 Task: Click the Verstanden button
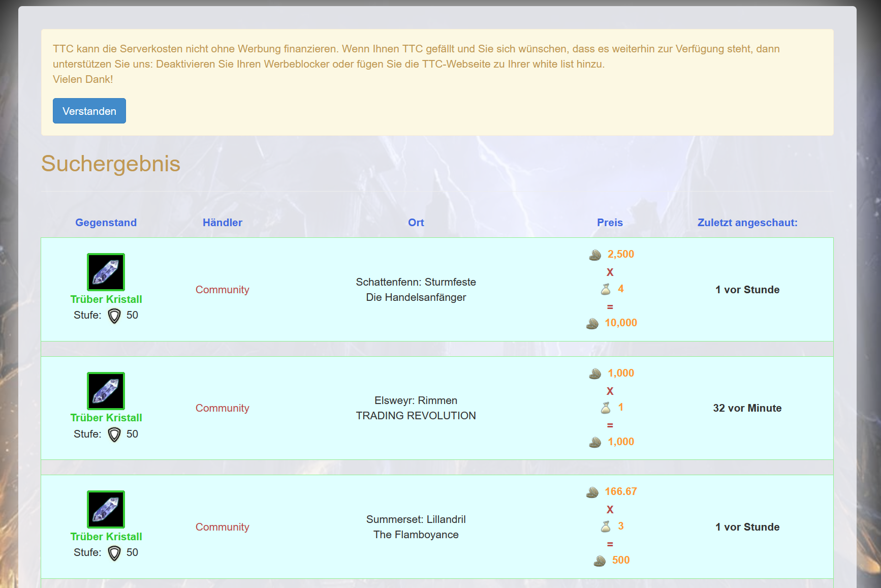89,111
